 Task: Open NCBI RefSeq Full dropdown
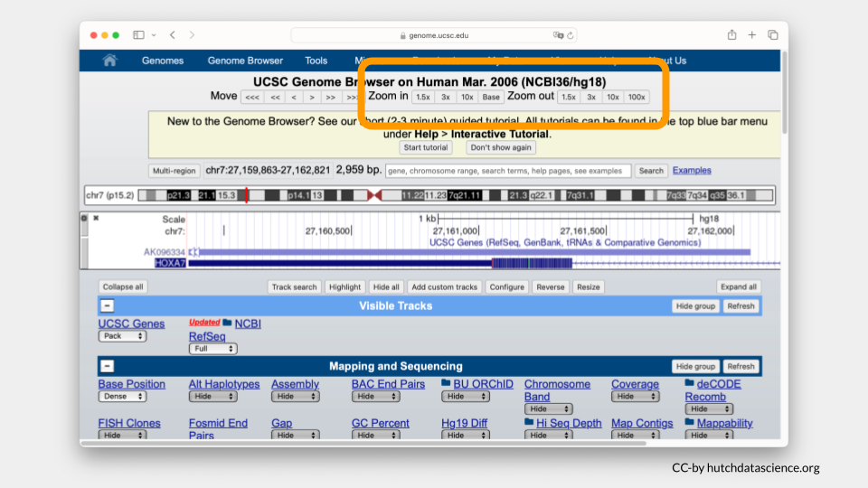point(213,349)
